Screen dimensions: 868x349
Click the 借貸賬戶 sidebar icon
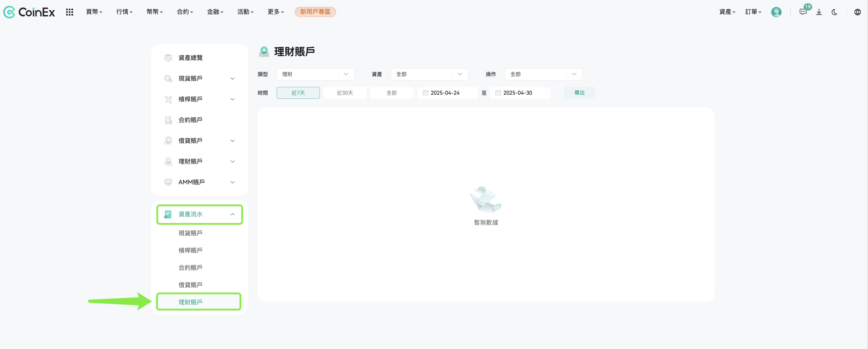click(168, 141)
